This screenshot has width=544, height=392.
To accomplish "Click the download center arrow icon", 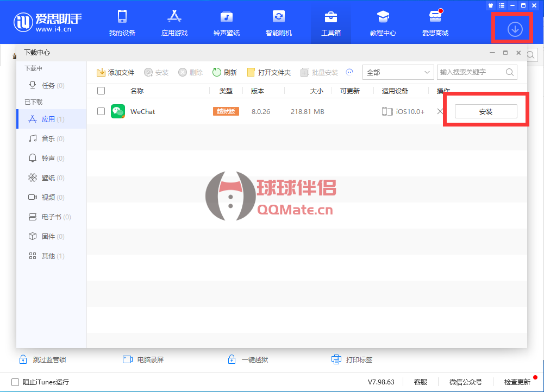I will (515, 29).
